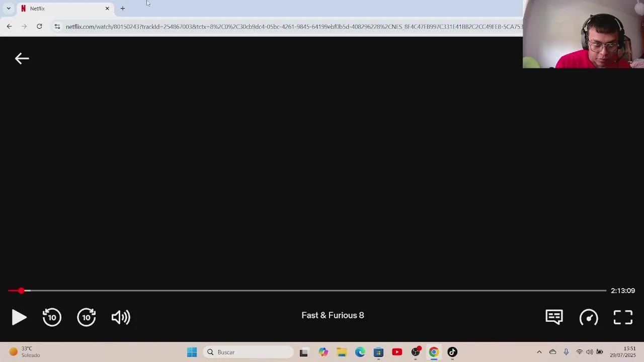Click the microphone tray icon

[x=566, y=352]
